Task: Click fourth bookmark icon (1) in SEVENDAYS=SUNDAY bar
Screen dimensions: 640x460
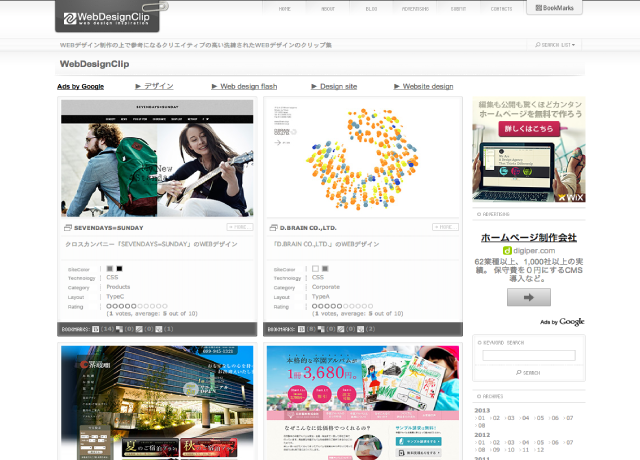Action: pyautogui.click(x=159, y=329)
